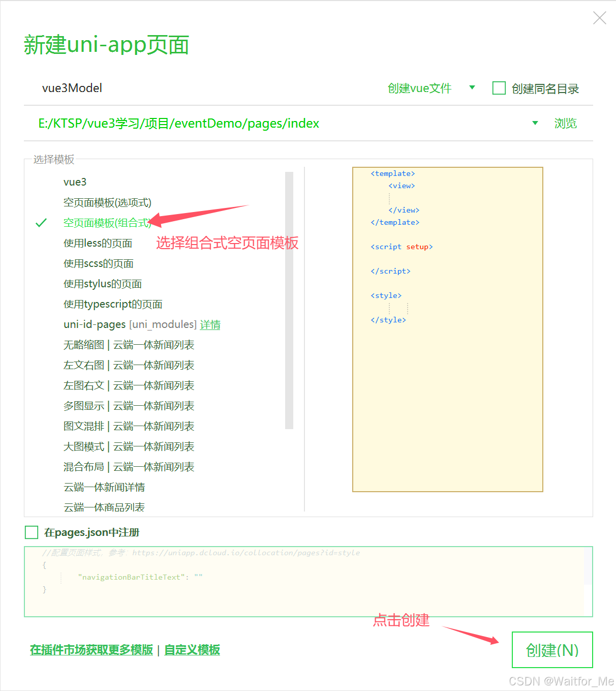Close the new uni-app page dialog
The height and width of the screenshot is (691, 616).
600,18
